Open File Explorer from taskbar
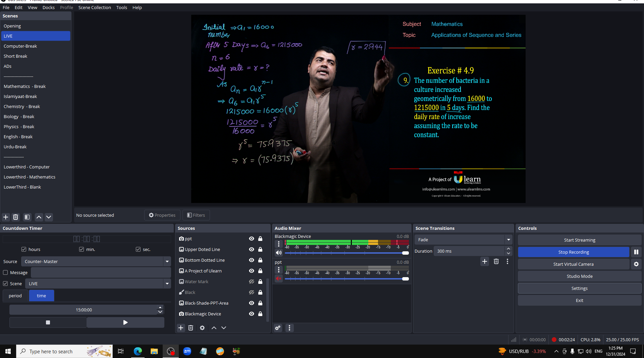The height and width of the screenshot is (358, 644). pyautogui.click(x=154, y=351)
